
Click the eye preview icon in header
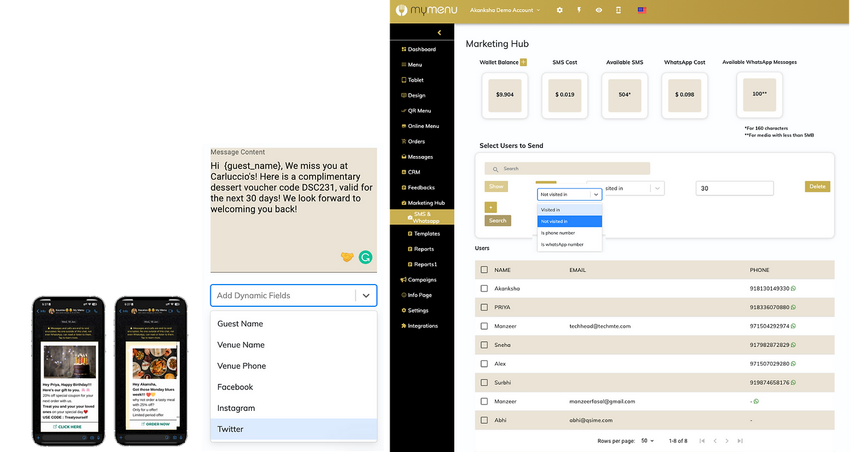coord(598,10)
